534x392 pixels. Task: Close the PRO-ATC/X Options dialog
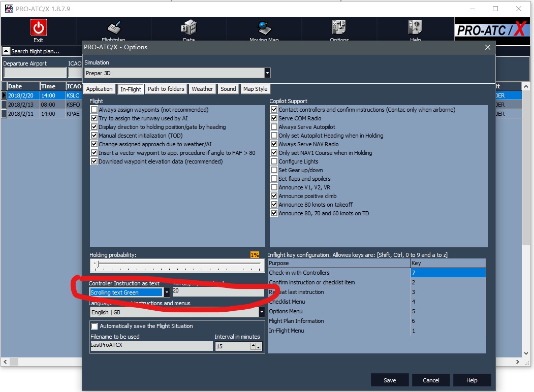pyautogui.click(x=488, y=47)
